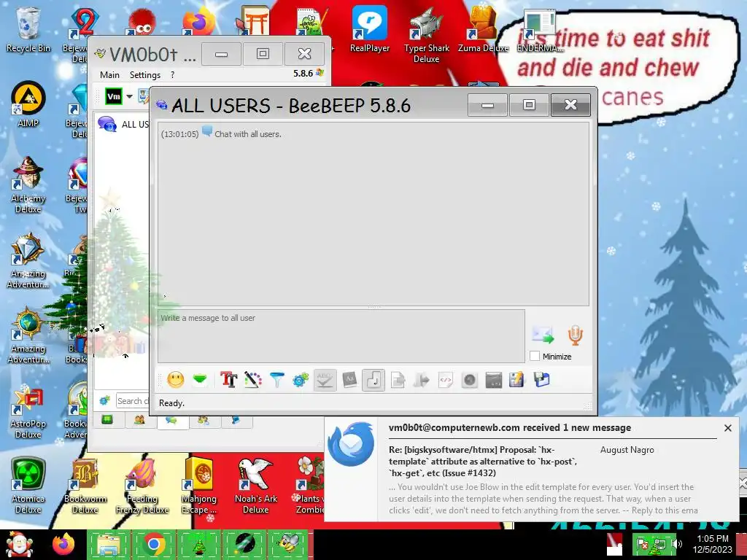
Task: Open Zuma Deluxe desktop shortcut
Action: pyautogui.click(x=484, y=29)
